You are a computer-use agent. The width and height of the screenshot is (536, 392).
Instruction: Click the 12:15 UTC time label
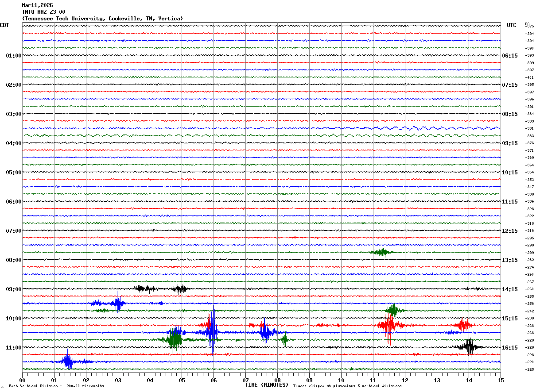click(x=510, y=231)
